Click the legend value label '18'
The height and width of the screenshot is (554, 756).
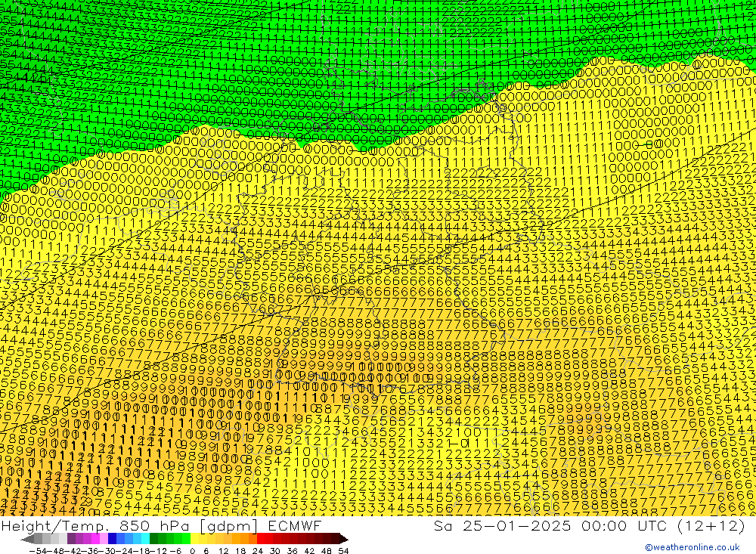240,551
